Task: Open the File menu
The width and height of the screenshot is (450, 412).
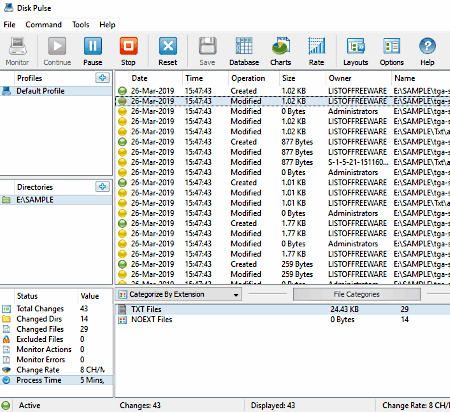Action: point(9,25)
